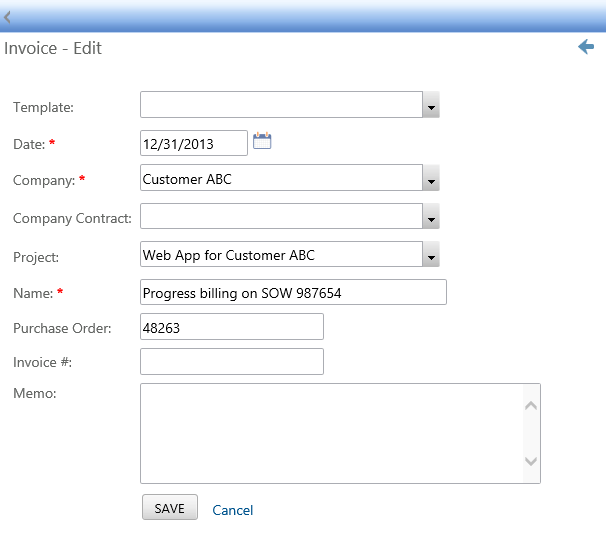The width and height of the screenshot is (606, 541).
Task: Click Memo scrollbar up arrow
Action: pos(531,405)
